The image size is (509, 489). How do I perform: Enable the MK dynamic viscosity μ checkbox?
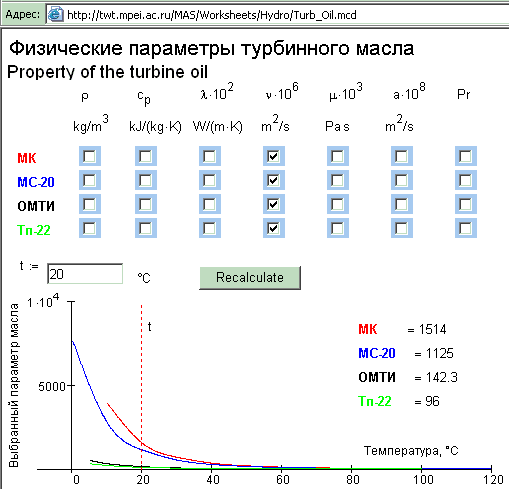click(x=338, y=156)
